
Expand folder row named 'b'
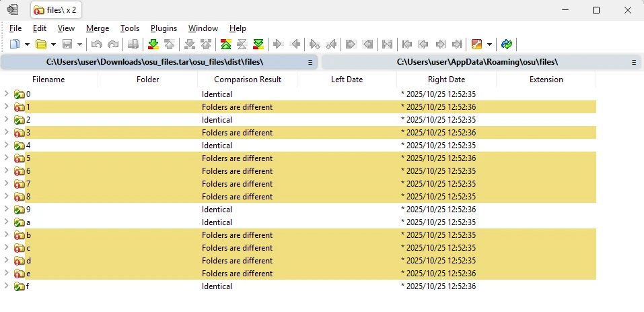(x=6, y=235)
